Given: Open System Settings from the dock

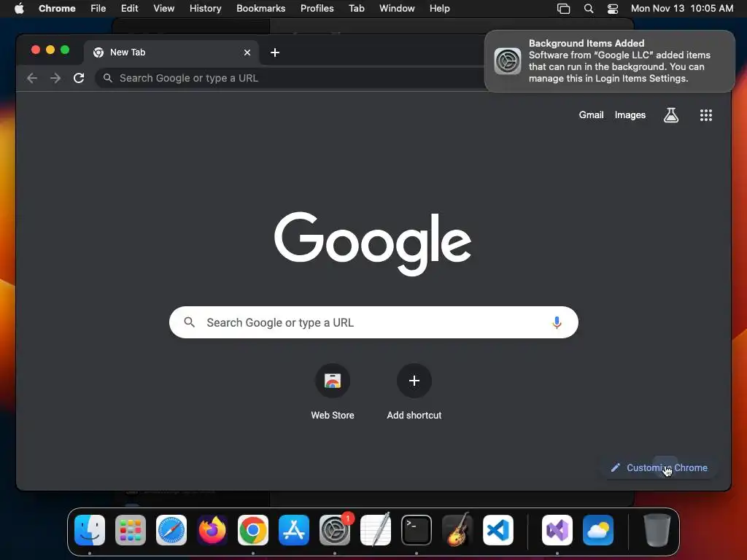Looking at the screenshot, I should 335,530.
